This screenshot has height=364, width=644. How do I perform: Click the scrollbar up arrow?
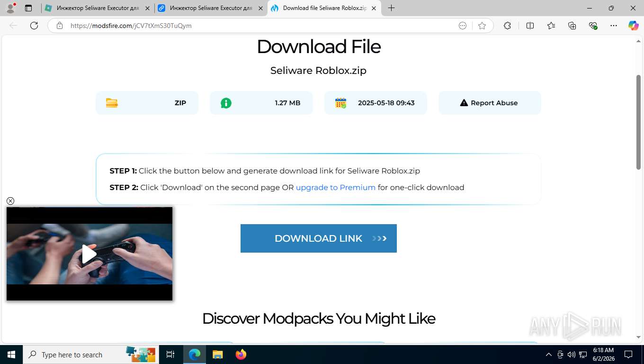(638, 41)
